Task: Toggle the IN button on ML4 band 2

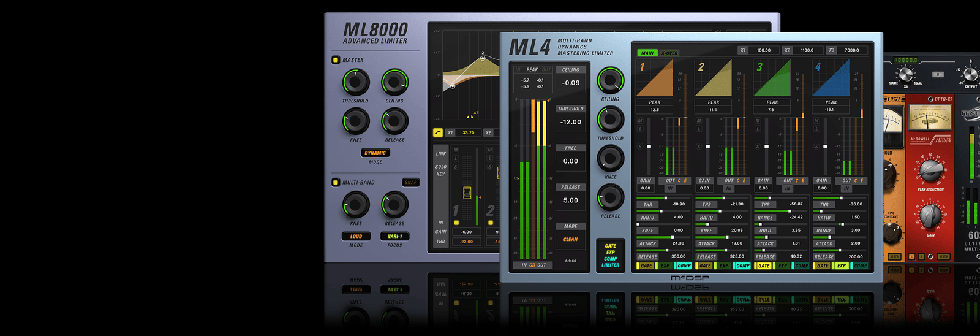Action: pos(729,188)
